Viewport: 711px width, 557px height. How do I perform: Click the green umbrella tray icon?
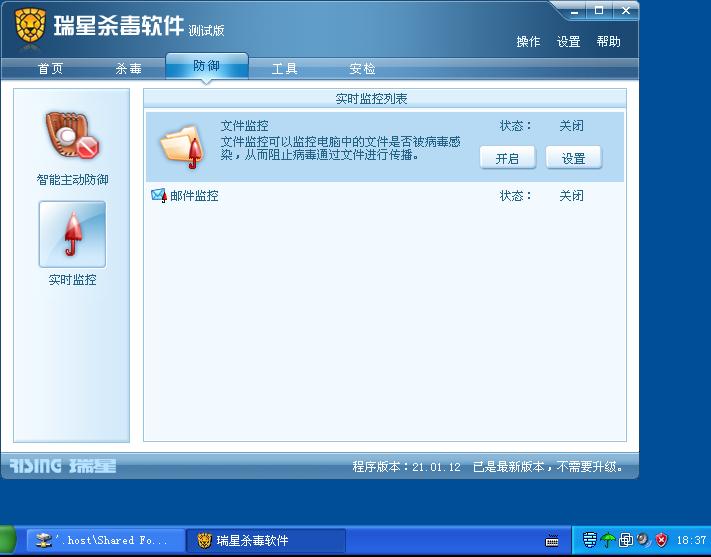(x=607, y=540)
